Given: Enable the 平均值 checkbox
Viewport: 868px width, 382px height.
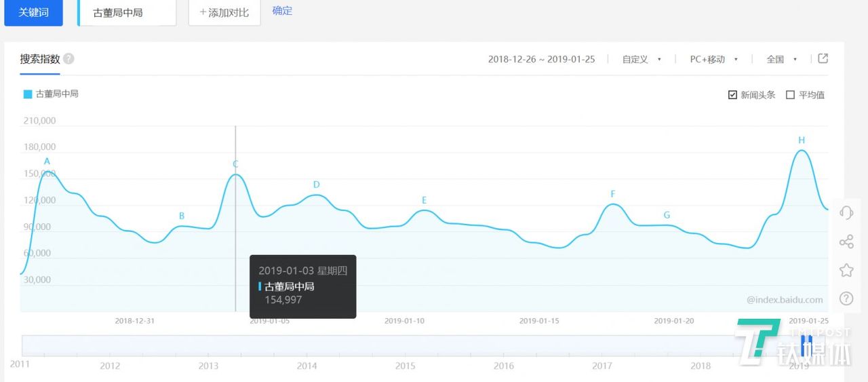Looking at the screenshot, I should click(790, 95).
